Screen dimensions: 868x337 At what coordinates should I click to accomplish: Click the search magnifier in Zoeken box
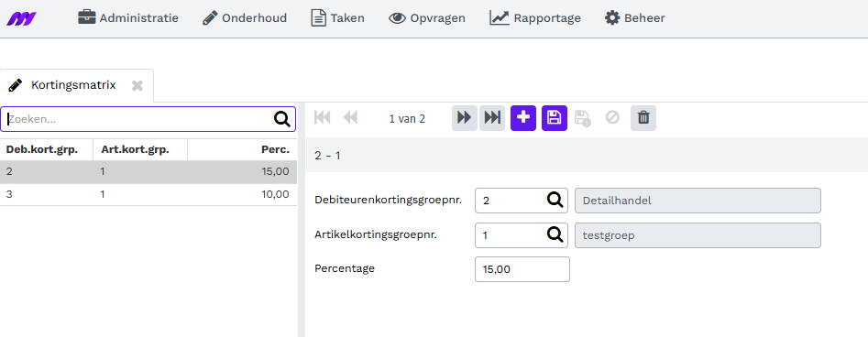[x=282, y=119]
